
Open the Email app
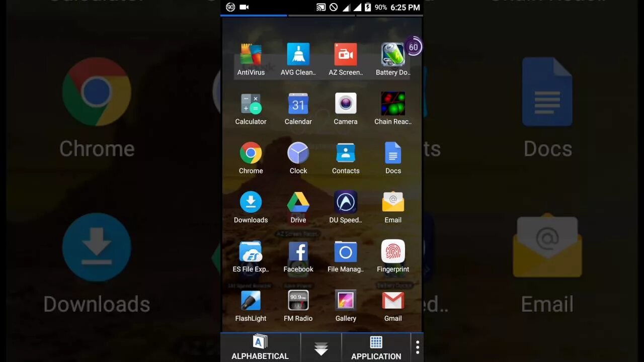click(393, 207)
